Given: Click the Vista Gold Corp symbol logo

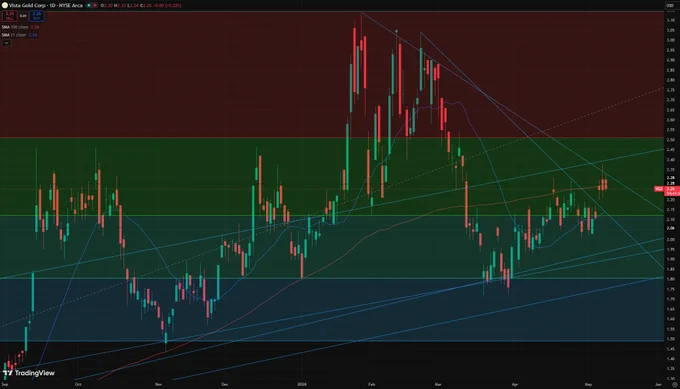Looking at the screenshot, I should point(5,6).
